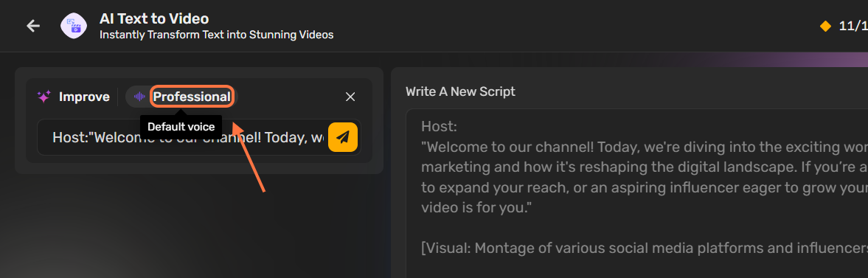Click the Improve label
This screenshot has height=278, width=868.
(84, 97)
